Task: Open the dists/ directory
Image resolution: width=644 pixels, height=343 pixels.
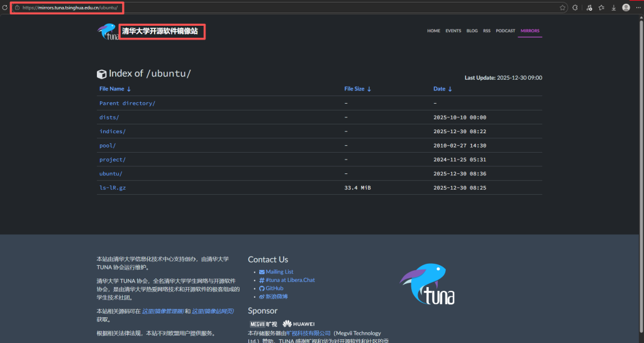Action: (x=109, y=117)
